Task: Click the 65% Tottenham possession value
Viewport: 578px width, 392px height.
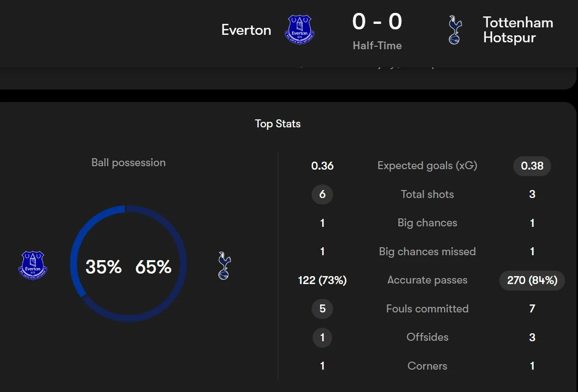Action: pos(153,267)
